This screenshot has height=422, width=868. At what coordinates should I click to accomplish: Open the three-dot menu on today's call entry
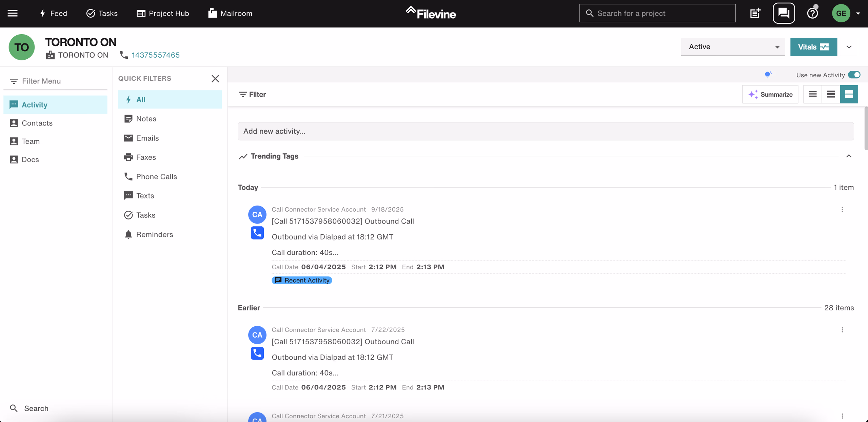[x=842, y=210]
